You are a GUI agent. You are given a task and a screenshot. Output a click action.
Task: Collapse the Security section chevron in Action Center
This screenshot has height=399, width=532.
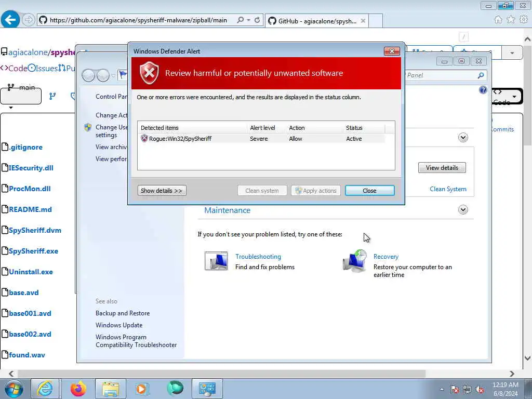pos(463,137)
